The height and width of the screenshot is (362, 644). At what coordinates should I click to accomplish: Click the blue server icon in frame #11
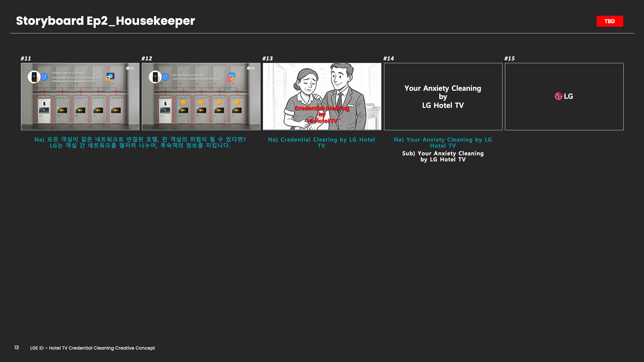coord(44,77)
